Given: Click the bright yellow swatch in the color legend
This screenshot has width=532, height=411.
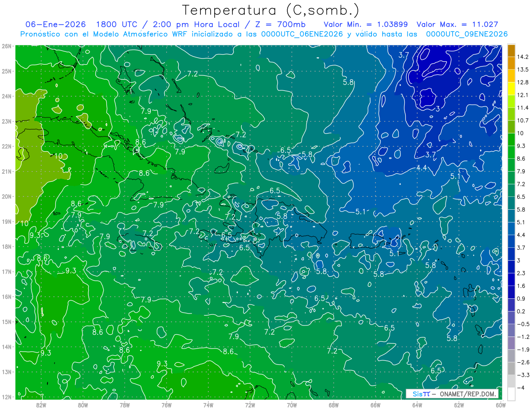Looking at the screenshot, I should coord(511,89).
